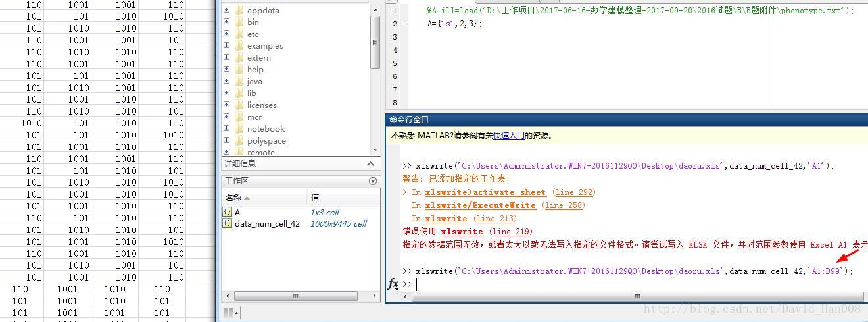This screenshot has height=322, width=868.
Task: Expand the etc folder node
Action: pyautogui.click(x=227, y=34)
